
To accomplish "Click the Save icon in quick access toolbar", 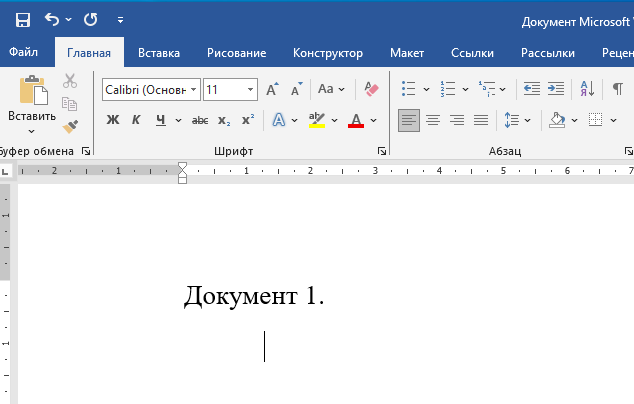I will 23,19.
